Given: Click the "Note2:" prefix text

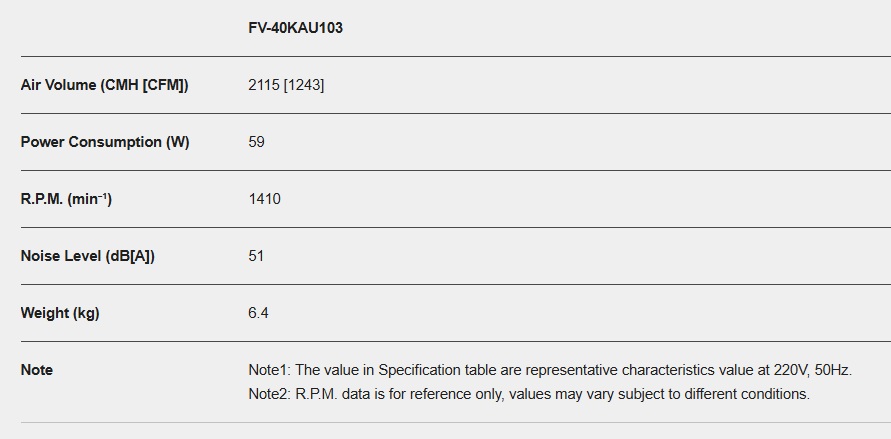Looking at the screenshot, I should (x=270, y=394).
